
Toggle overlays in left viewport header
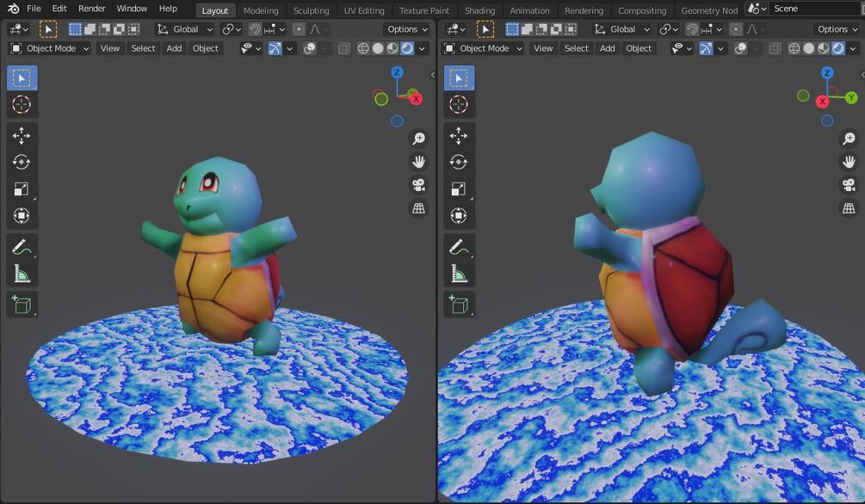310,48
